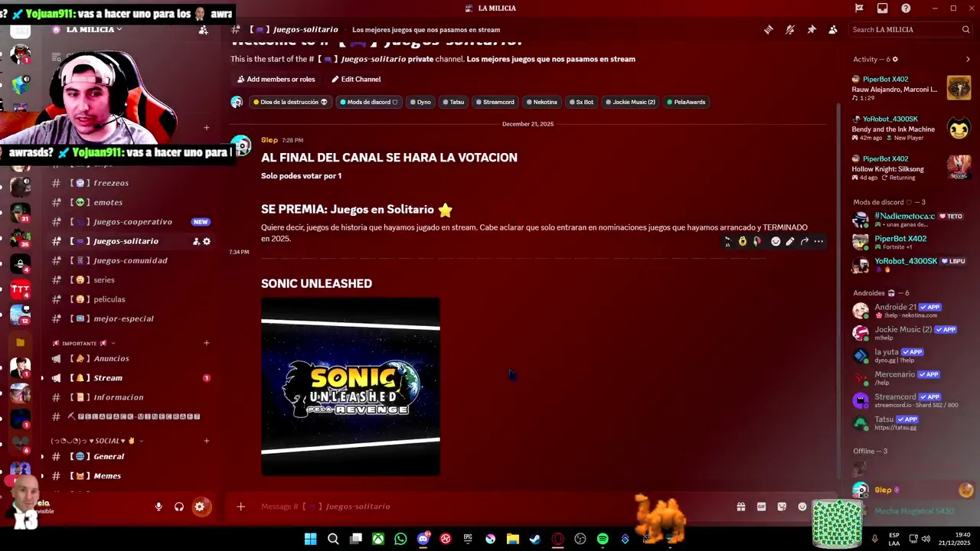Open General channel

click(109, 456)
